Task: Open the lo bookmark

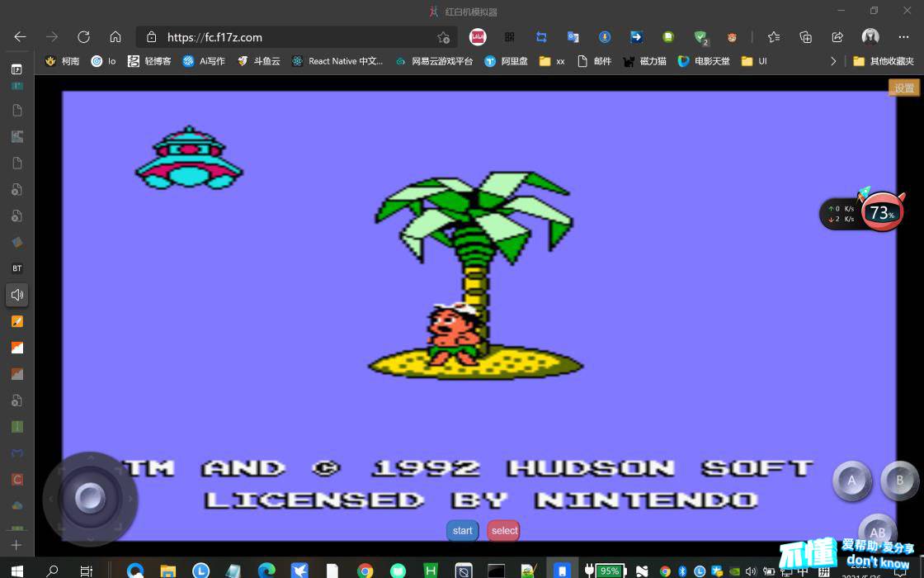Action: (104, 61)
